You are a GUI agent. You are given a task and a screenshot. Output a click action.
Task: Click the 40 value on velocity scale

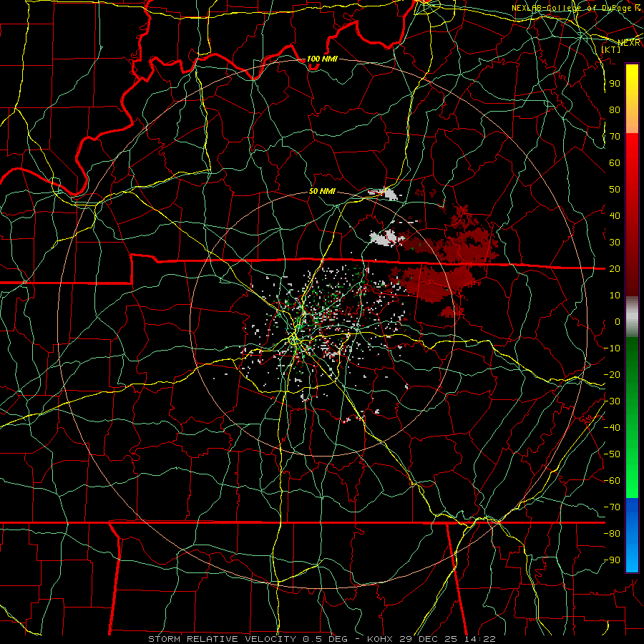coord(615,215)
